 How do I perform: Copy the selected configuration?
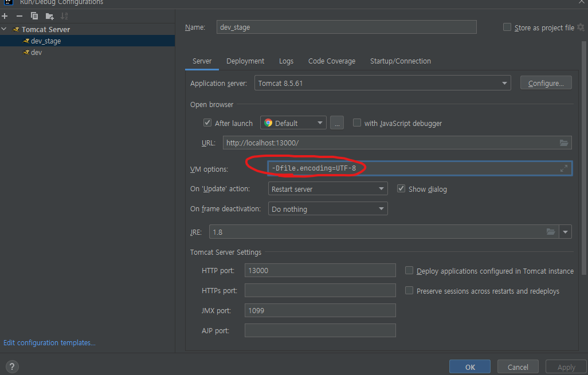34,16
